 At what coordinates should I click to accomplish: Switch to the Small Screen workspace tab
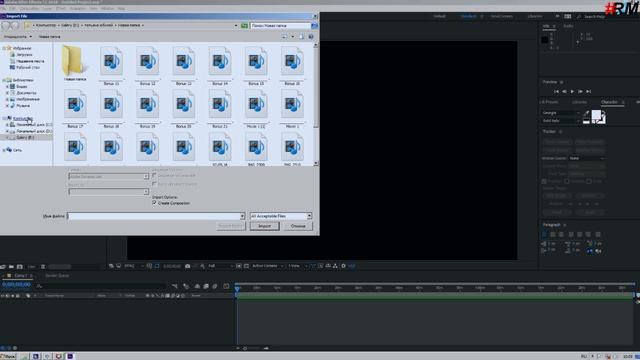click(502, 16)
